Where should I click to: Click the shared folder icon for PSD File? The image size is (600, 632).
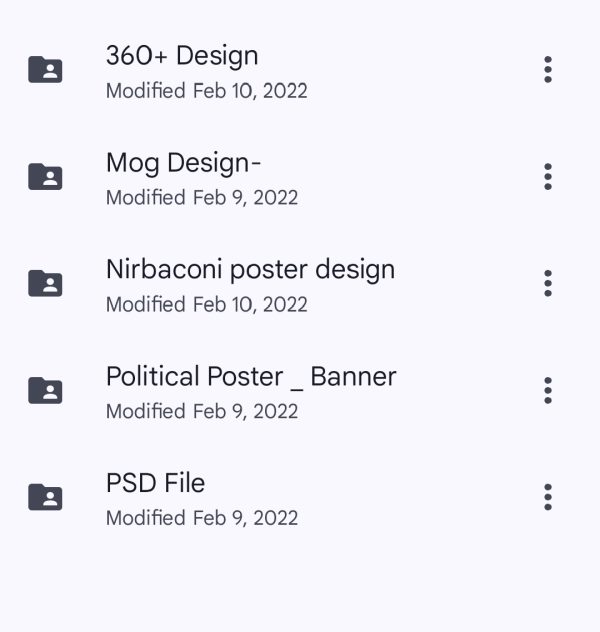(x=45, y=497)
